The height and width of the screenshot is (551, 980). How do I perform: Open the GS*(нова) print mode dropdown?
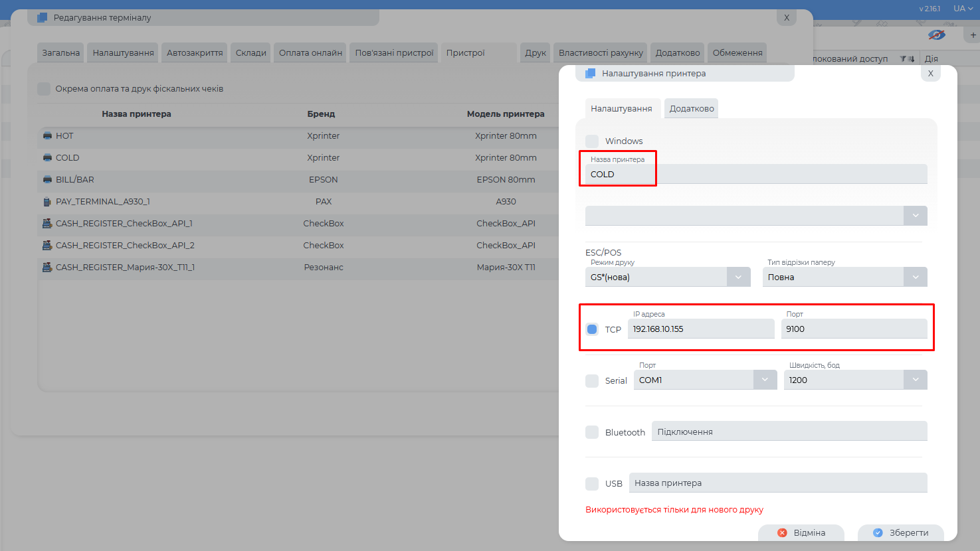(x=738, y=277)
